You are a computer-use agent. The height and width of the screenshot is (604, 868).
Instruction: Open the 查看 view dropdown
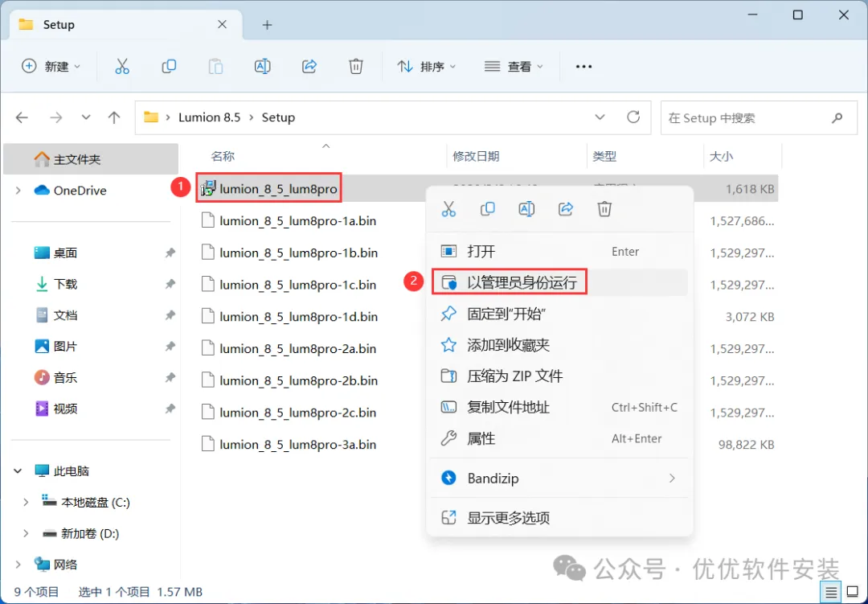[x=514, y=67]
